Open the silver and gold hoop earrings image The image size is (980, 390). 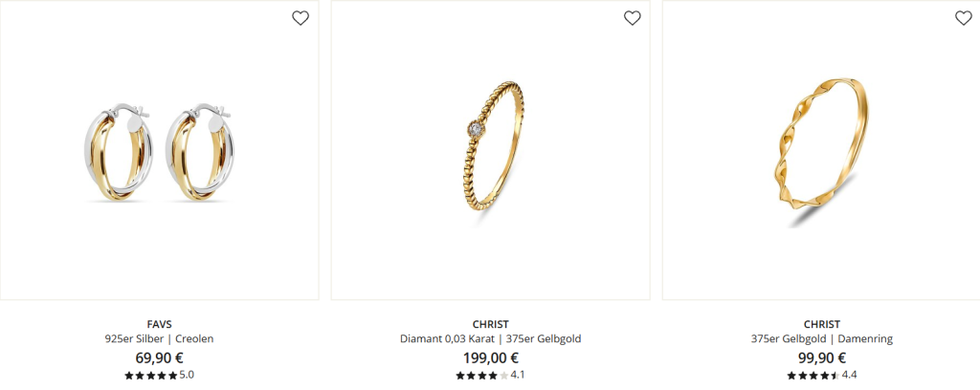click(x=160, y=150)
